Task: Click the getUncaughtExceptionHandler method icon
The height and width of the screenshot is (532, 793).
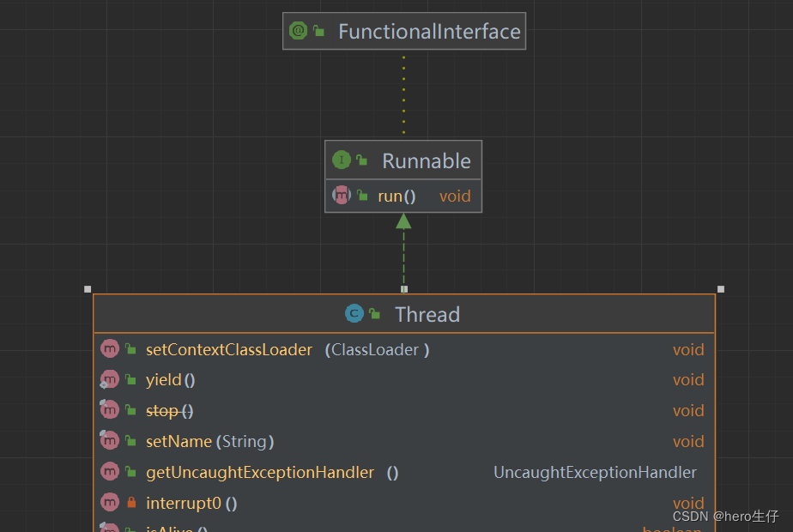Action: pyautogui.click(x=110, y=472)
